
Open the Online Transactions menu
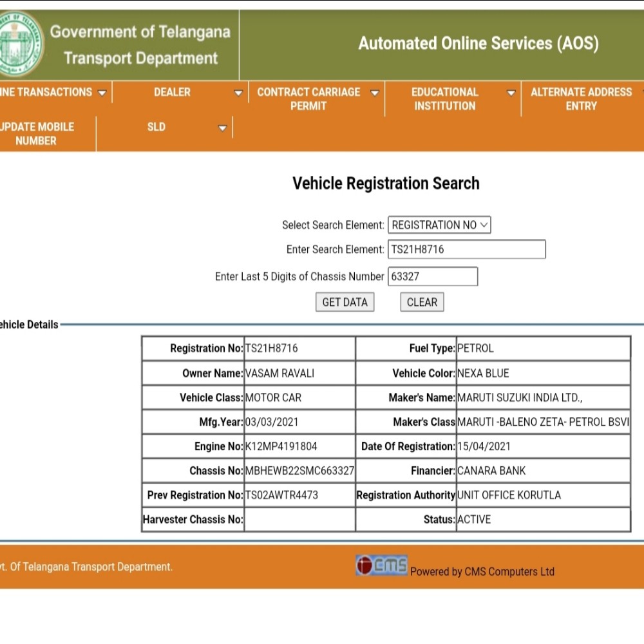(x=46, y=92)
